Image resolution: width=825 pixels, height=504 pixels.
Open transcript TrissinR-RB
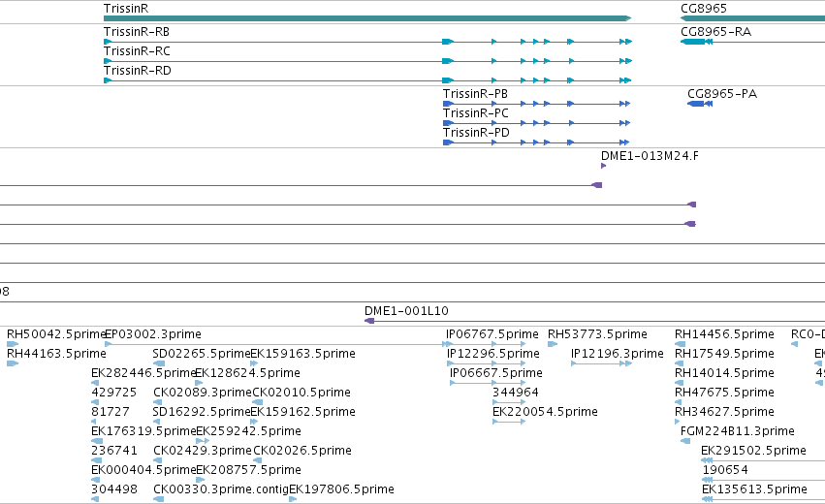137,32
